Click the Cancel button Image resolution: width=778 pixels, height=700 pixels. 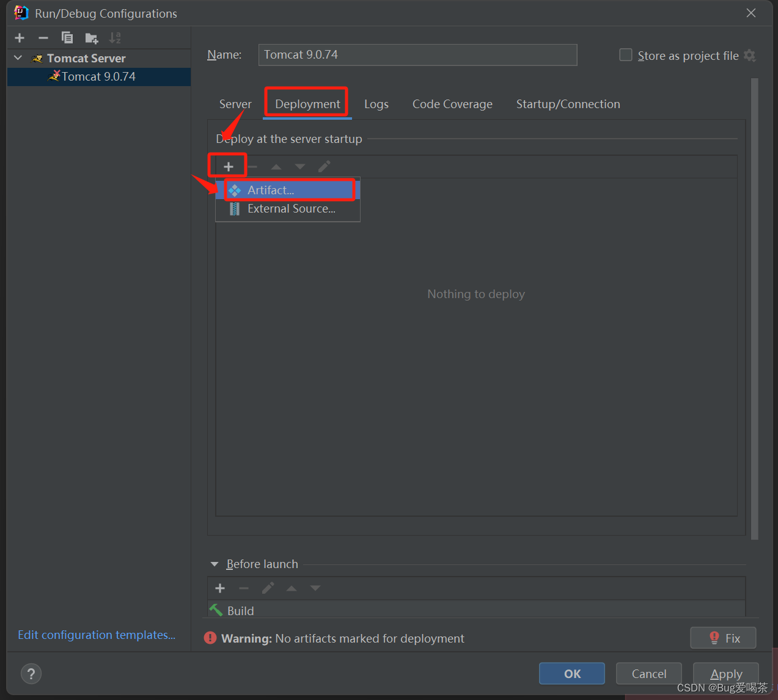pyautogui.click(x=649, y=674)
